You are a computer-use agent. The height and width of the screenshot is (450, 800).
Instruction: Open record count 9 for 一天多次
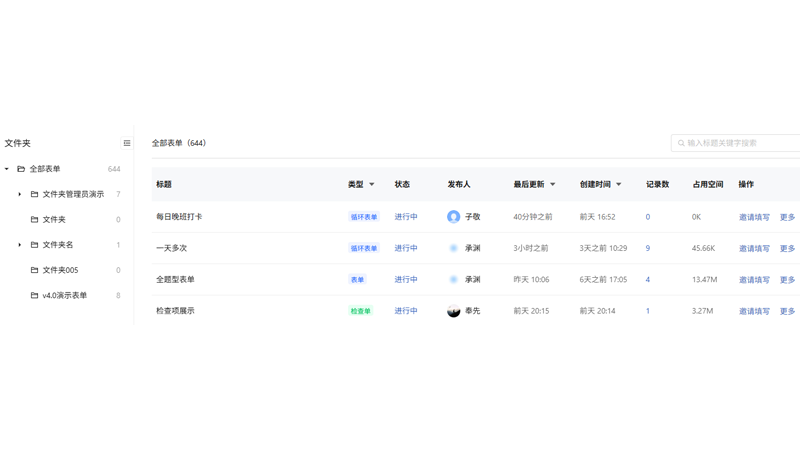[648, 248]
